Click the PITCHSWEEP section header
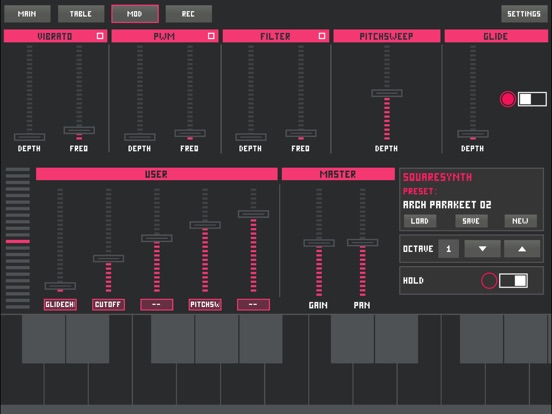552x414 pixels. click(x=387, y=36)
